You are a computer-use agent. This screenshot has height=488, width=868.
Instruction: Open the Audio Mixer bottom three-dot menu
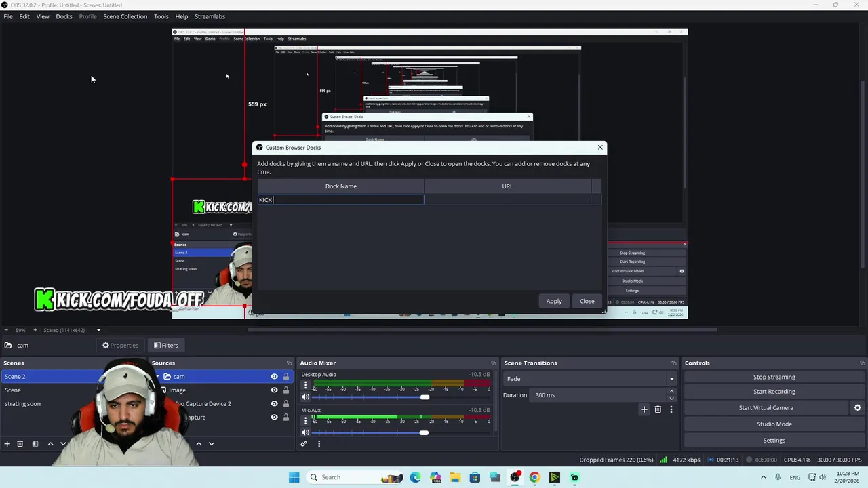coord(319,444)
